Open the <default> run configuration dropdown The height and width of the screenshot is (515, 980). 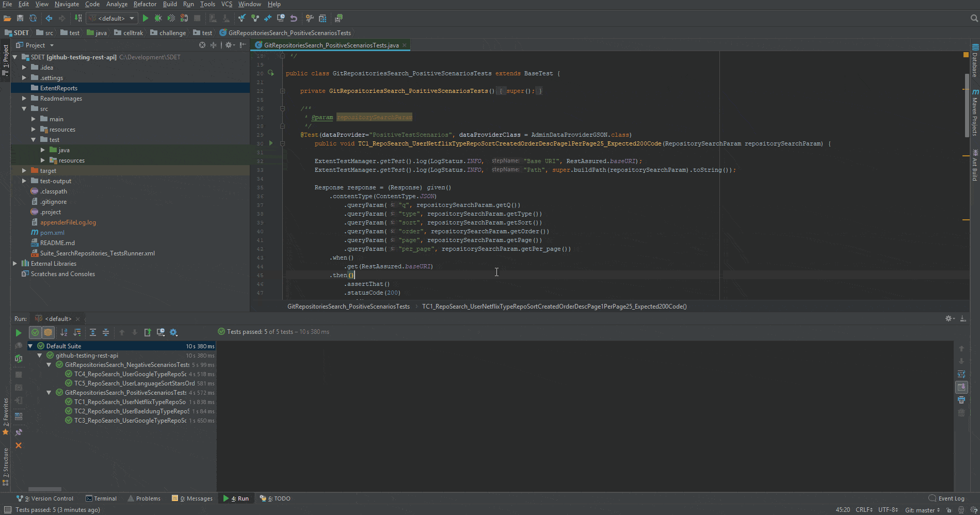[x=112, y=18]
